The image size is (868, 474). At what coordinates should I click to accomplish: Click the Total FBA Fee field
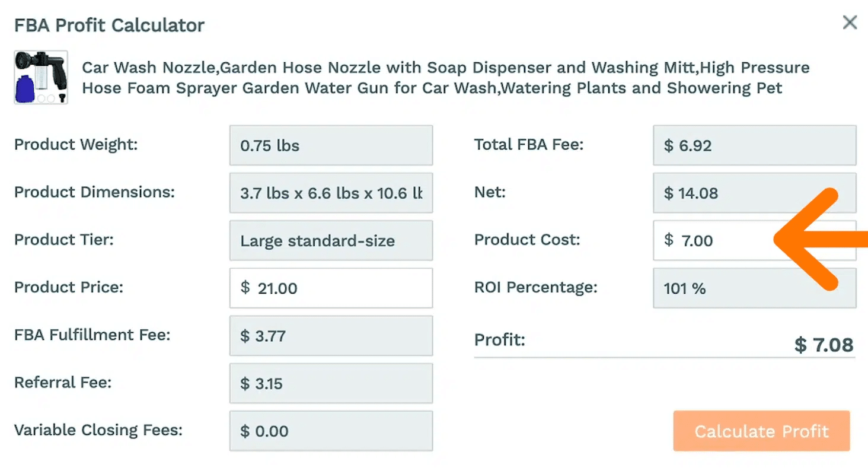click(x=754, y=145)
